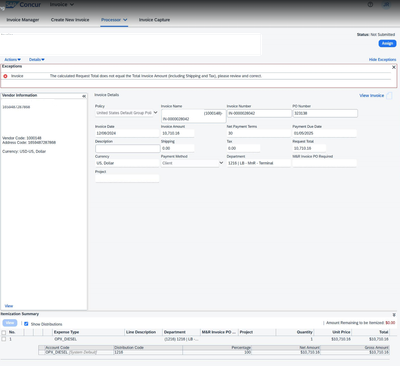The height and width of the screenshot is (366, 400).
Task: Go to Create New Invoice tab
Action: pyautogui.click(x=70, y=20)
